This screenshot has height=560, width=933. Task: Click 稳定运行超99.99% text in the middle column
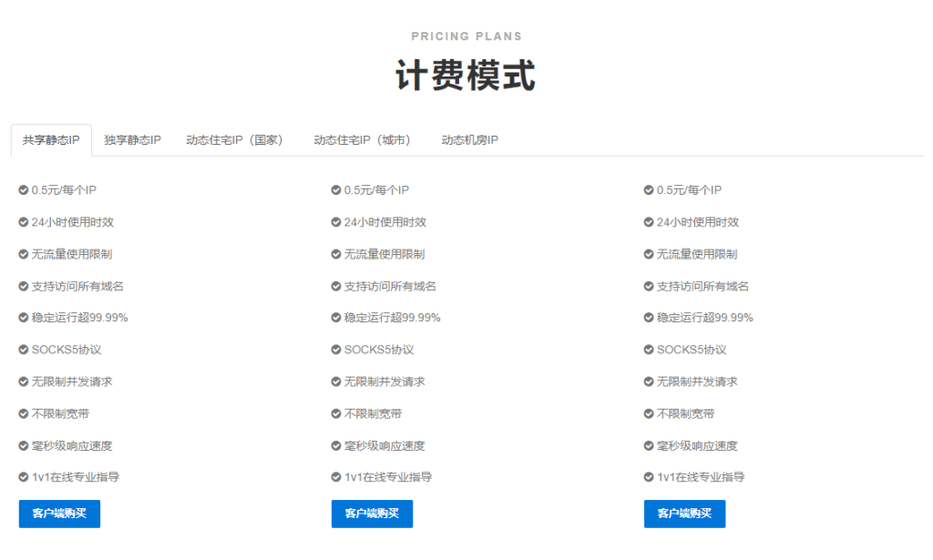click(393, 318)
